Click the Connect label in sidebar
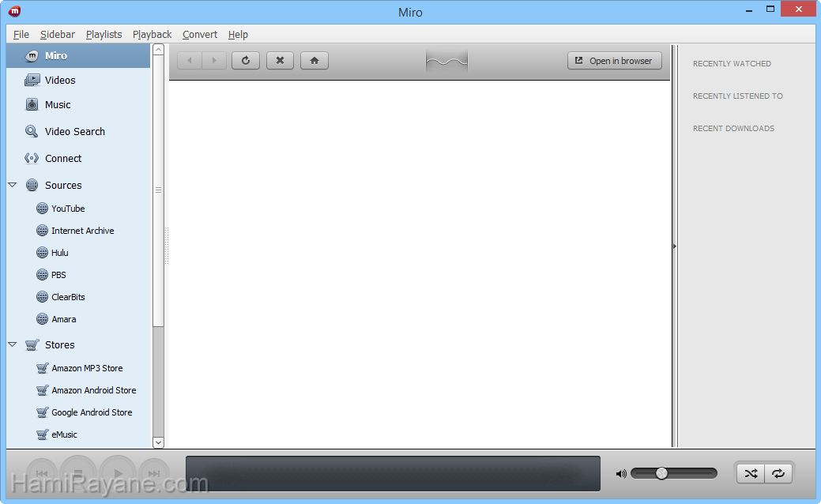Image resolution: width=821 pixels, height=504 pixels. click(x=63, y=158)
